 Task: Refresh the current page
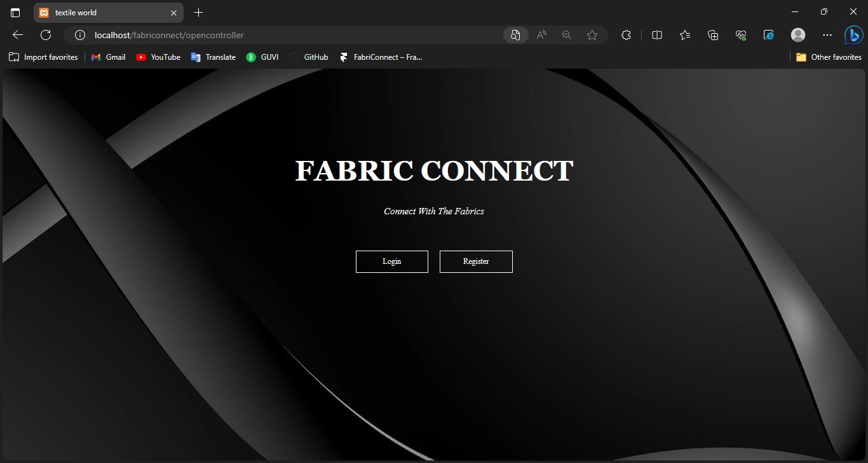pos(46,35)
